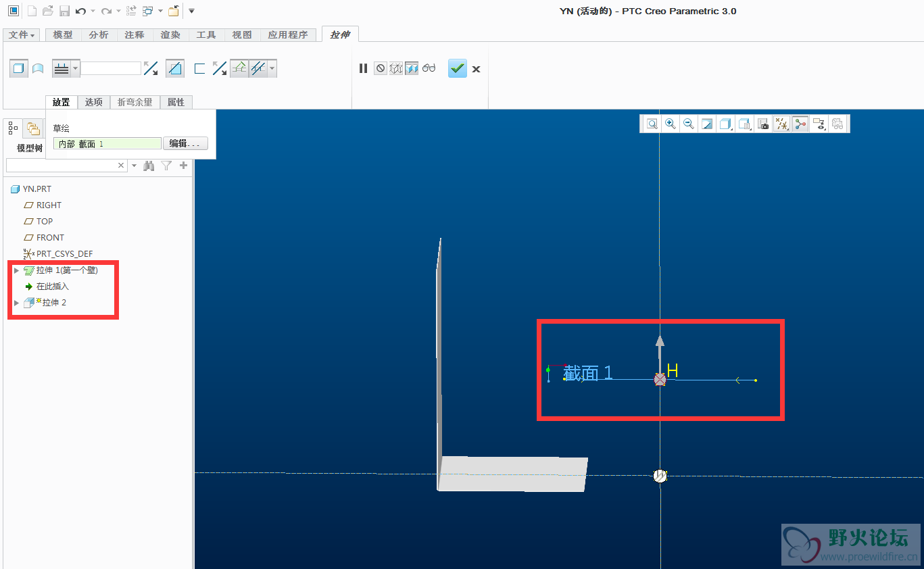Click the extrude depth value field

click(111, 68)
